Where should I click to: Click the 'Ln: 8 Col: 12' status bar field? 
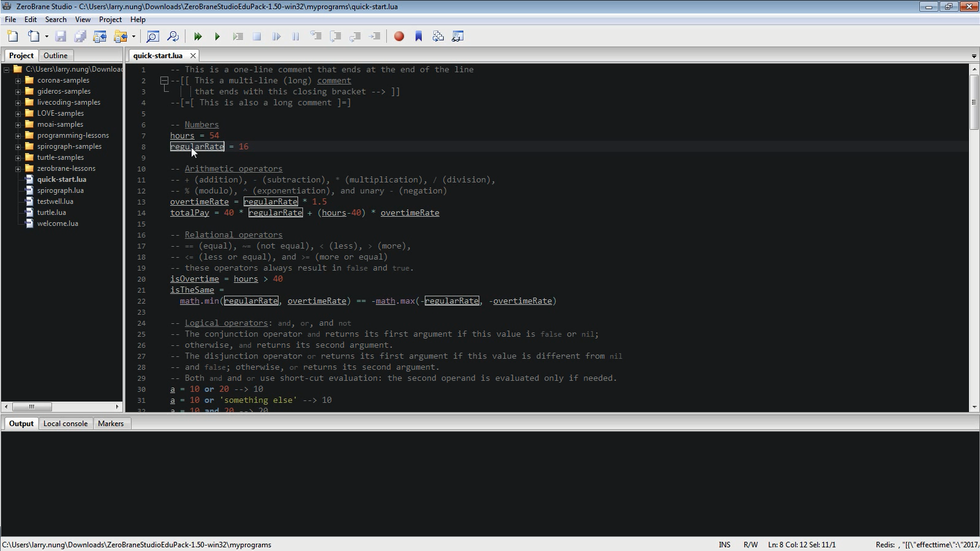pos(802,545)
